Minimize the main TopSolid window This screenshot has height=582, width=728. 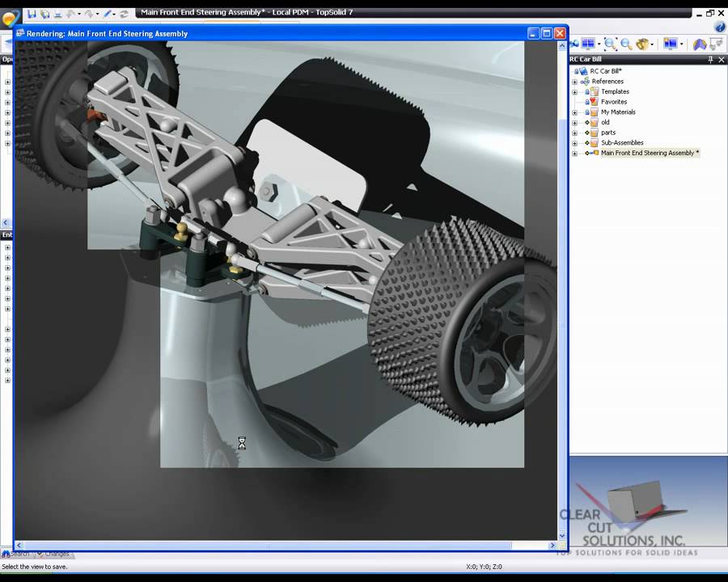(x=699, y=14)
